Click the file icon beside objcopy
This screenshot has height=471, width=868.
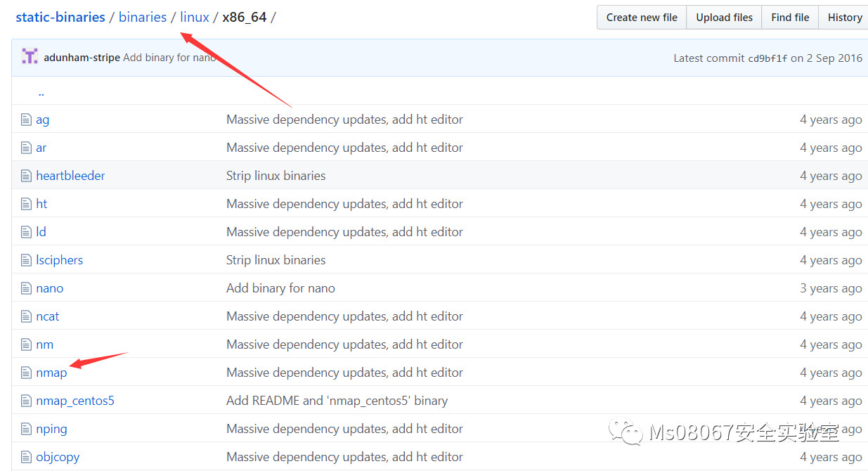[x=27, y=457]
